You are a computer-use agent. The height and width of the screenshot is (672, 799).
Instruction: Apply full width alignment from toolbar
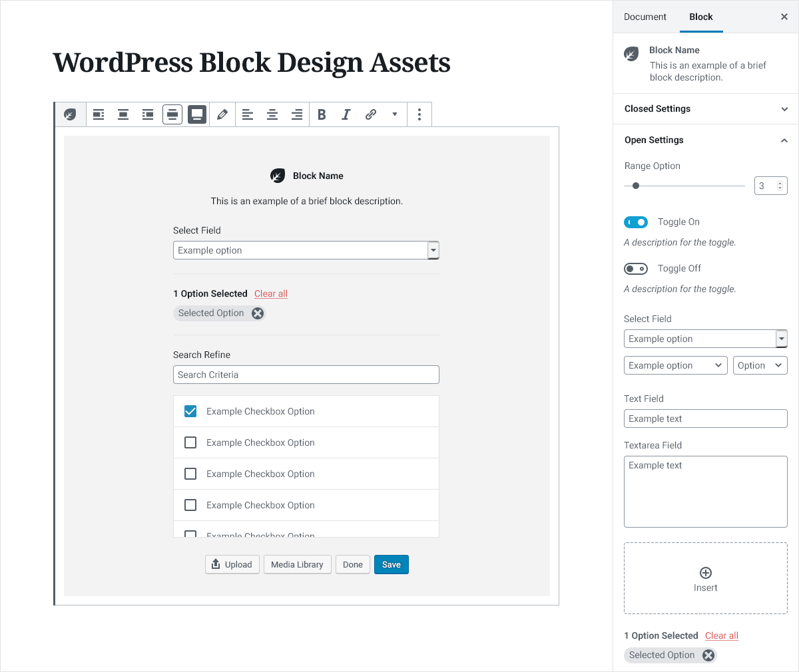tap(197, 114)
